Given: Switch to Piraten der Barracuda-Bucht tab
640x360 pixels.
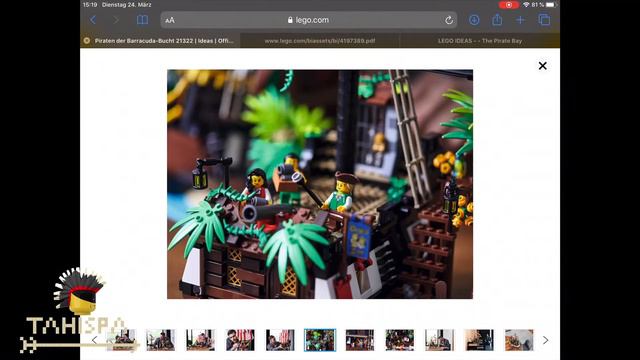Looking at the screenshot, I should [160, 41].
